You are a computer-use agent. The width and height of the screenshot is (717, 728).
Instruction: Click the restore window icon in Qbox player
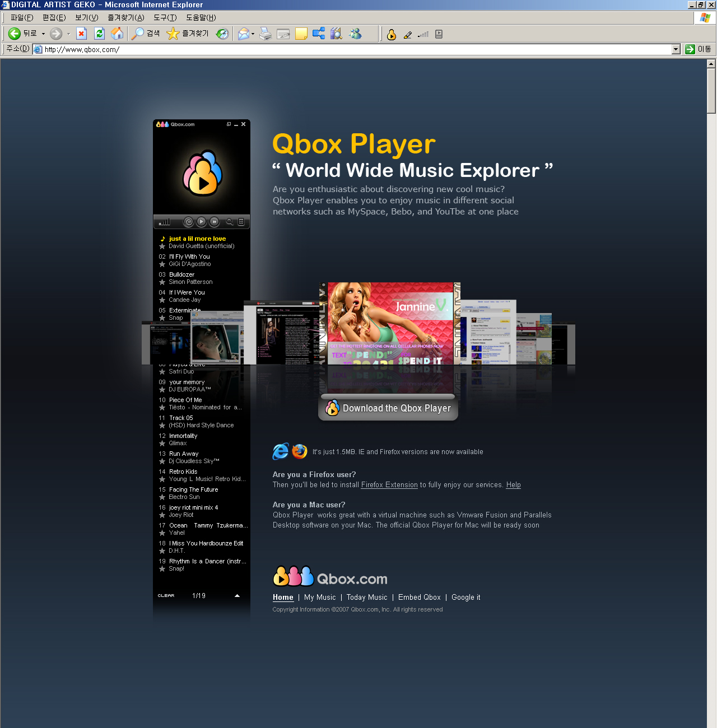click(x=229, y=124)
